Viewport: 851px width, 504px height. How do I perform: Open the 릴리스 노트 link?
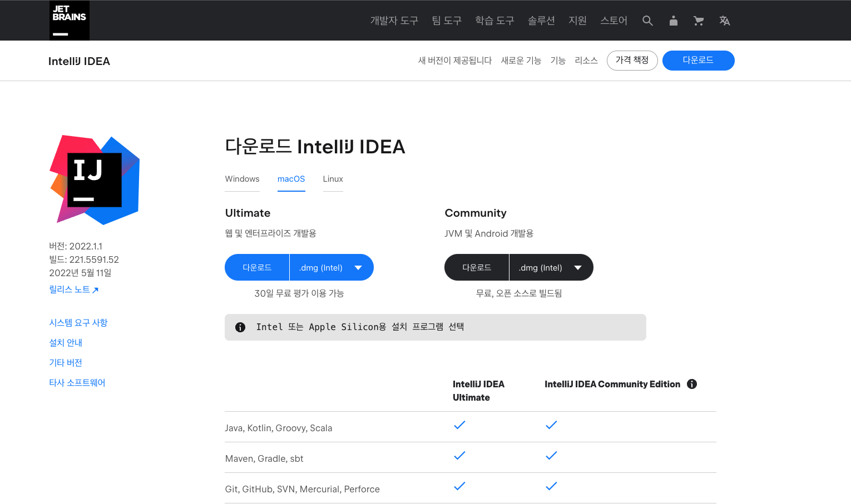click(x=74, y=290)
